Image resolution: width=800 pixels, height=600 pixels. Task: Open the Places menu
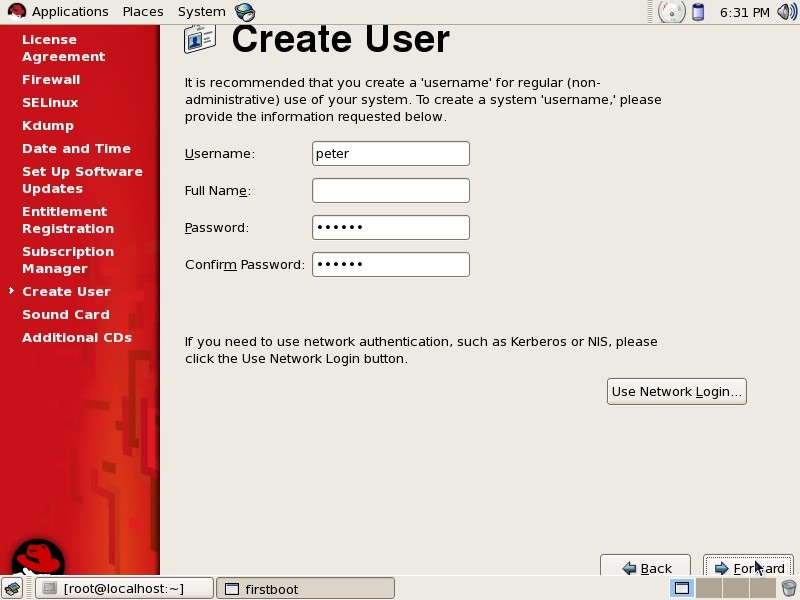point(143,12)
